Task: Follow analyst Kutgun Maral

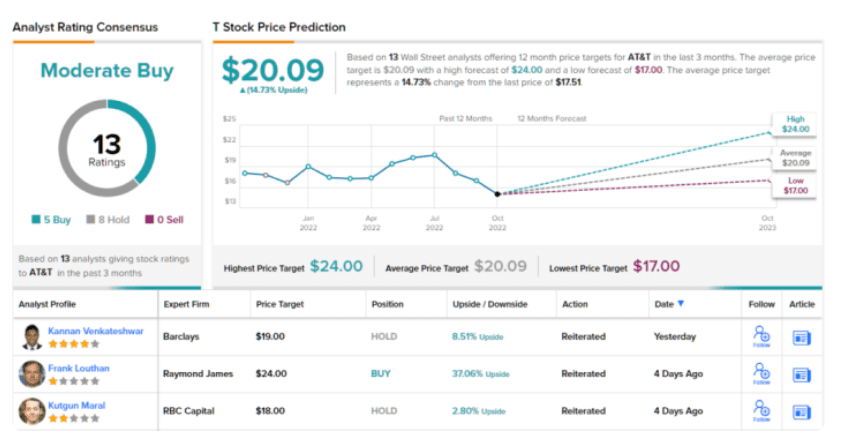Action: tap(761, 410)
